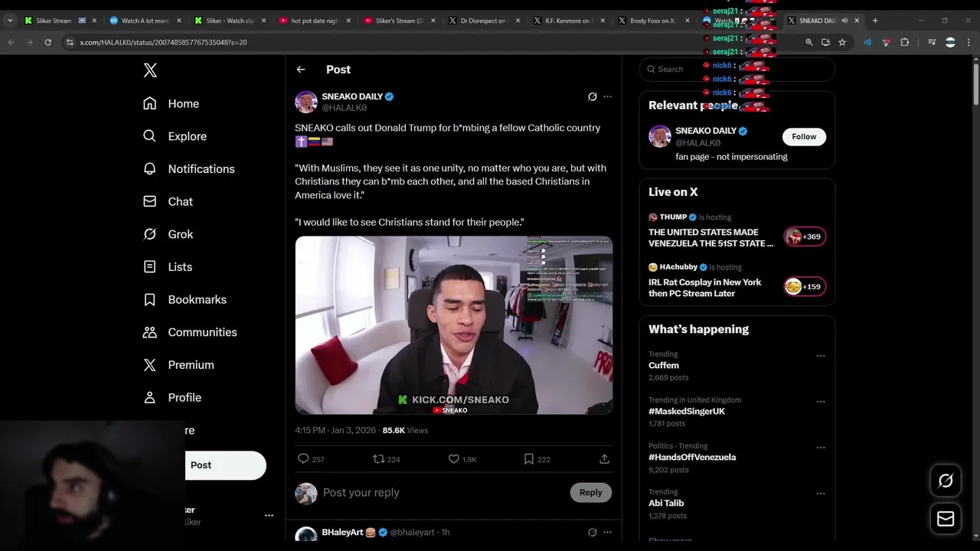Screen dimensions: 980x551
Task: Switch to the Dr Disrespect on X tab
Action: coord(483,21)
